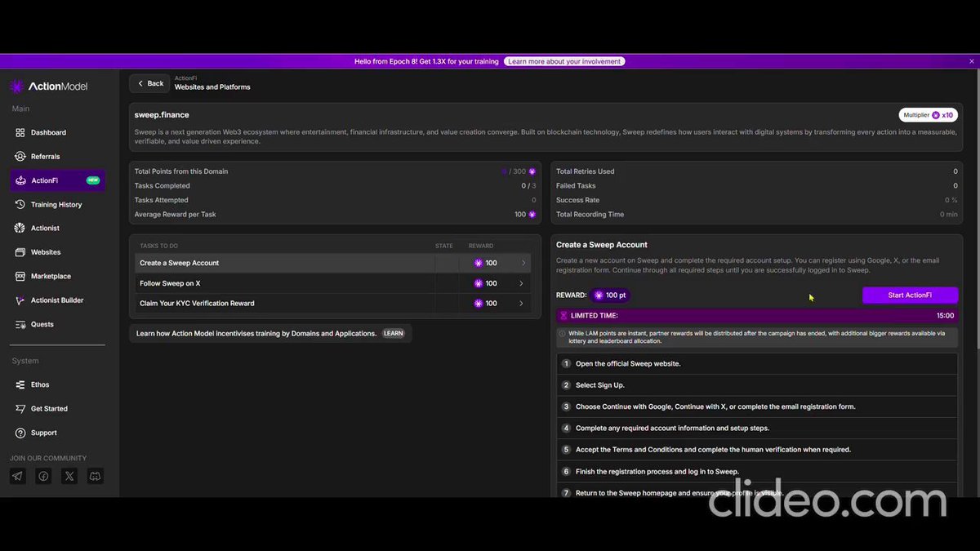This screenshot has width=980, height=551.
Task: Click the info icon beside LAM points note
Action: pos(562,333)
